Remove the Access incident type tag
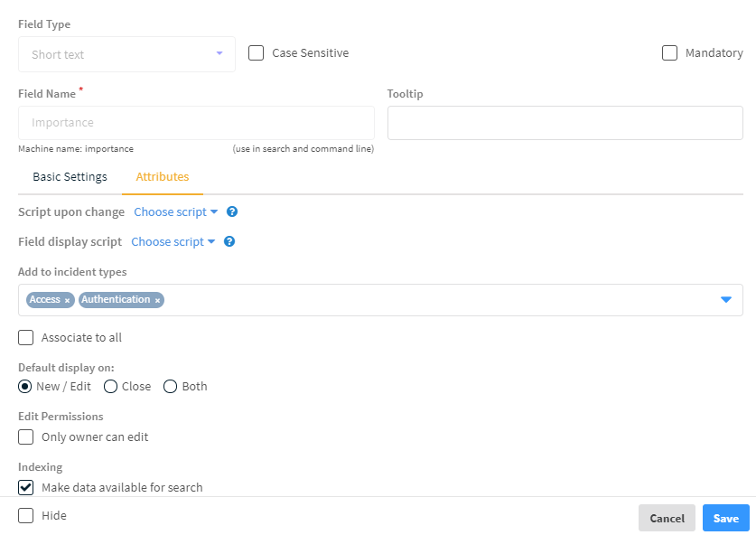The width and height of the screenshot is (756, 535). (67, 300)
